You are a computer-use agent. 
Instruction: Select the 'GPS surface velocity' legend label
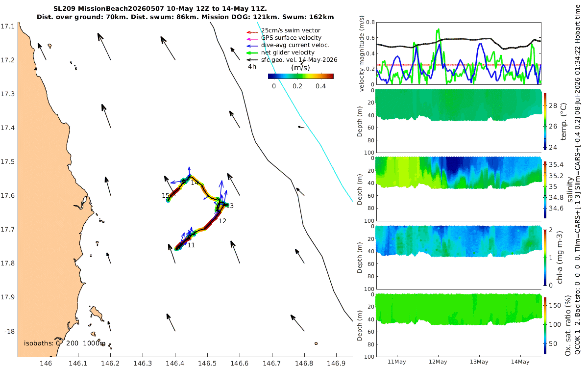pyautogui.click(x=292, y=38)
